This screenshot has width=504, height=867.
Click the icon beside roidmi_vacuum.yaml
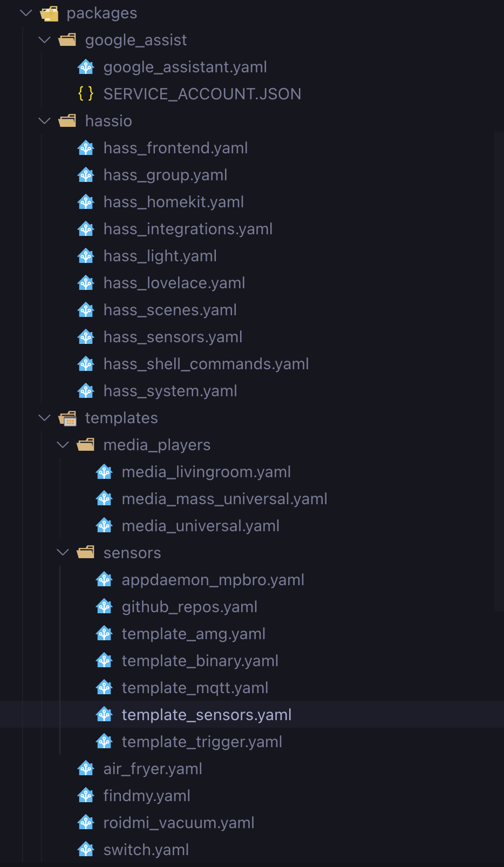pos(86,823)
